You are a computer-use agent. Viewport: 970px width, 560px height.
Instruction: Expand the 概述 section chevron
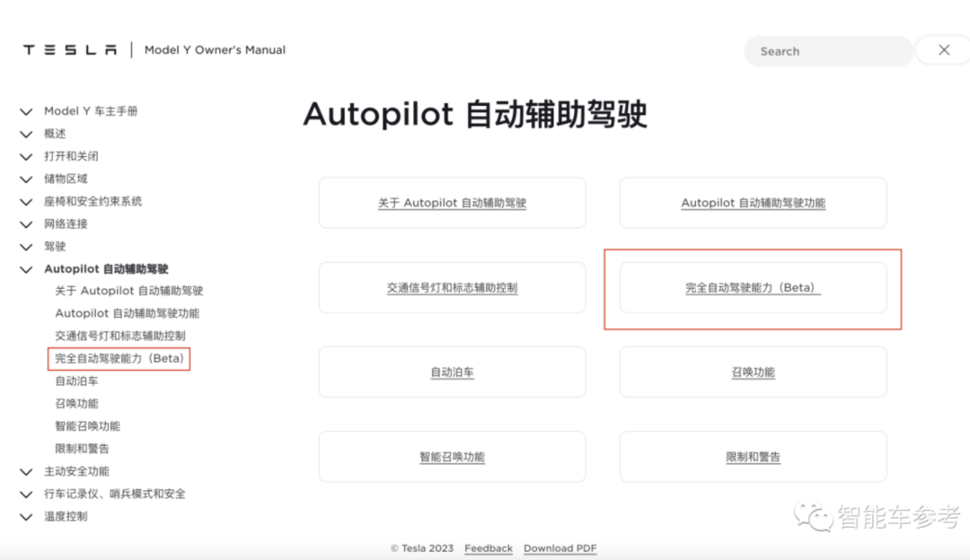26,134
